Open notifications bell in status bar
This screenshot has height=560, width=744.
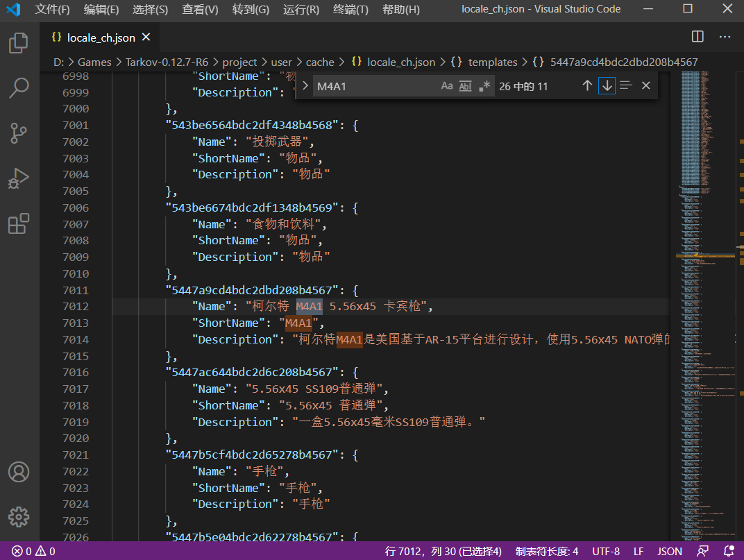(729, 551)
